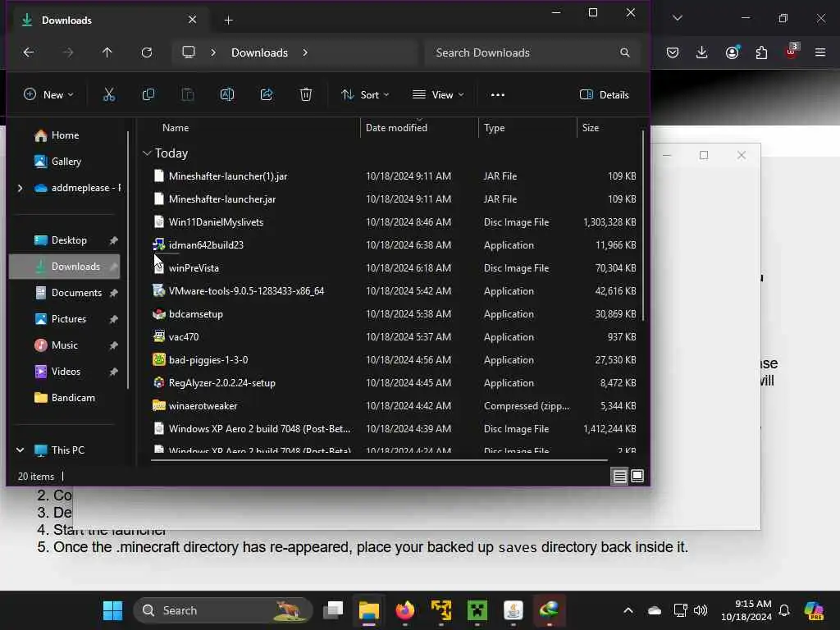Expand the addmeplease OneDrive tree node
Viewport: 840px width, 630px height.
pos(21,188)
